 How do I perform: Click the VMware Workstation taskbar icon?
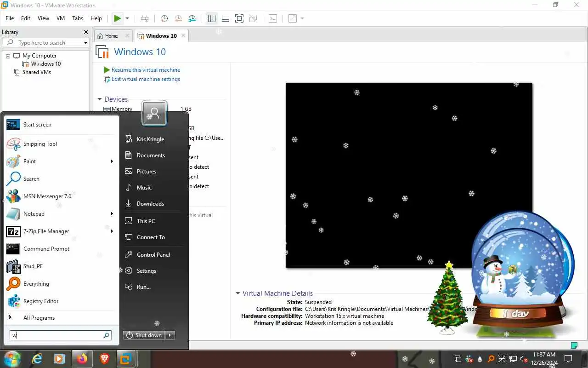[x=125, y=358]
